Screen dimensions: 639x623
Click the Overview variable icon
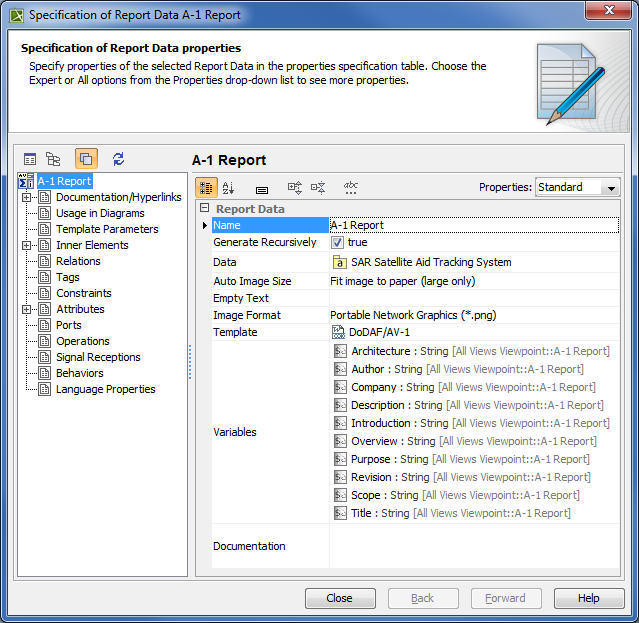pos(340,440)
